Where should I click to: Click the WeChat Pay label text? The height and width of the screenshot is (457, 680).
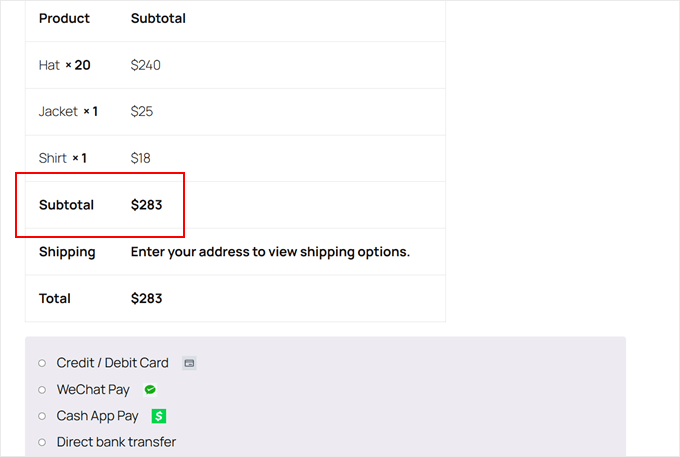[93, 389]
